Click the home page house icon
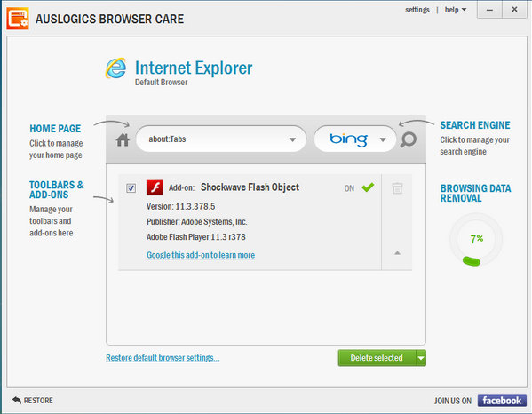 tap(123, 139)
